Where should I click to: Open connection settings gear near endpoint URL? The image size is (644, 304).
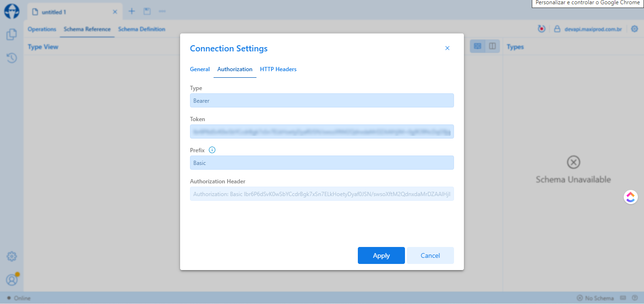click(635, 29)
